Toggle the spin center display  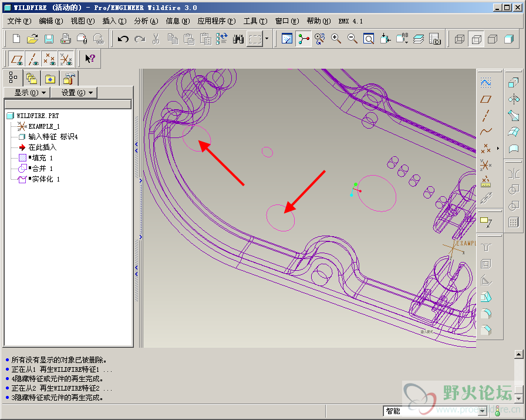click(x=304, y=39)
